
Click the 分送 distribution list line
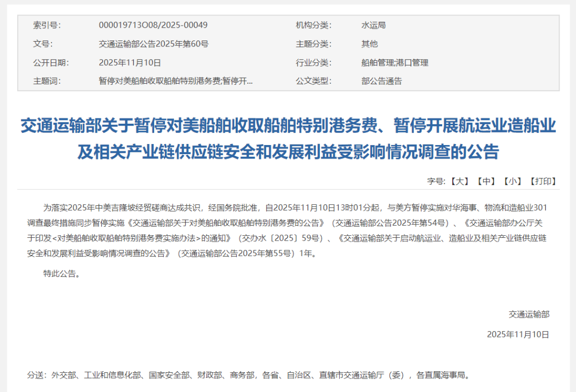click(x=249, y=375)
